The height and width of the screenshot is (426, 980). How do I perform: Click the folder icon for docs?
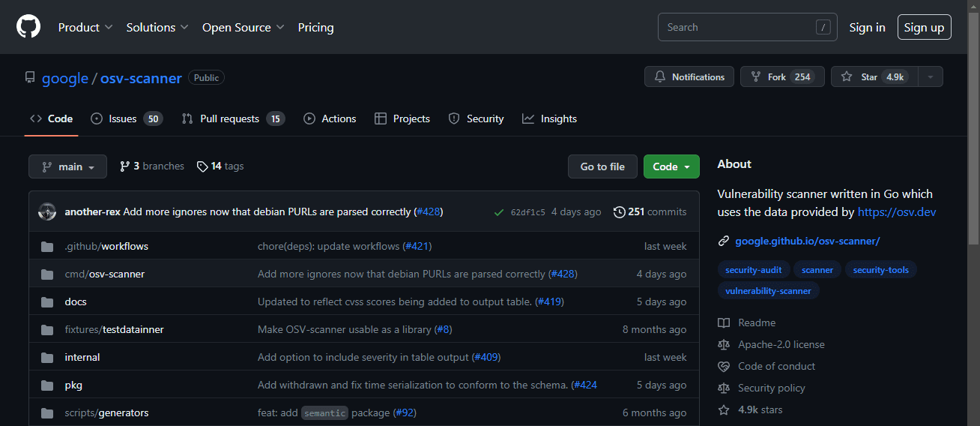(47, 301)
